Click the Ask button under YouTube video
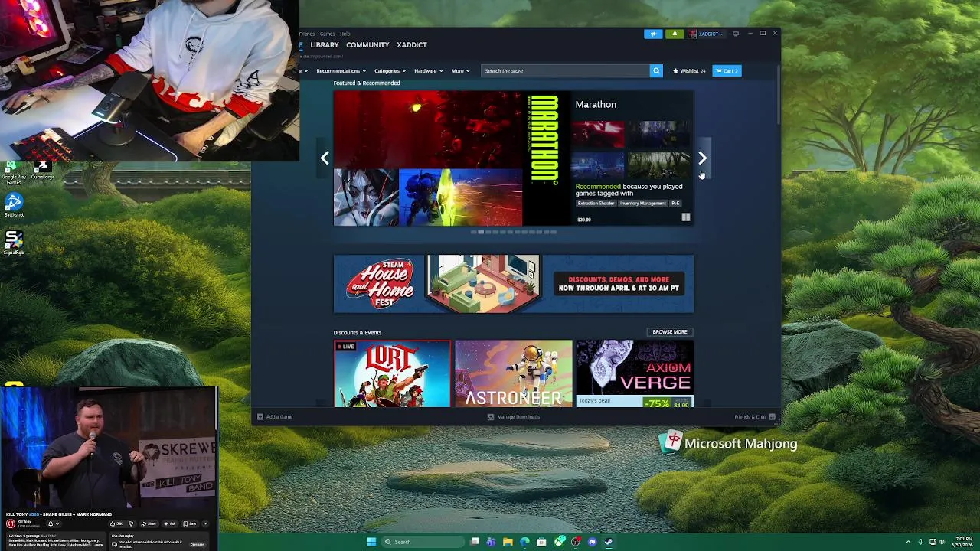Screen dimensions: 980x551 click(x=170, y=523)
